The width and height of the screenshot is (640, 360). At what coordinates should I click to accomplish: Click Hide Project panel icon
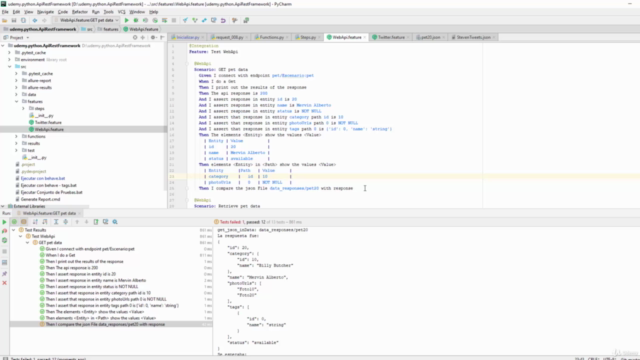[162, 37]
